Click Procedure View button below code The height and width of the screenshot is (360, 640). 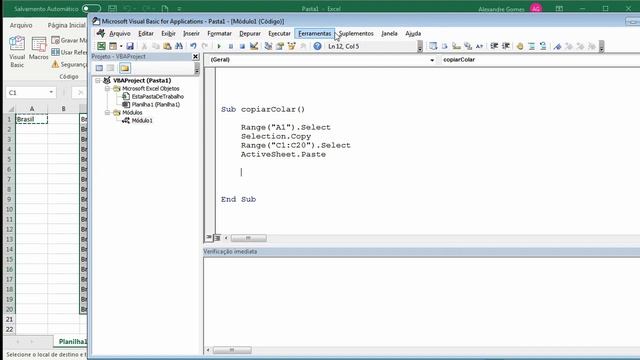(209, 238)
